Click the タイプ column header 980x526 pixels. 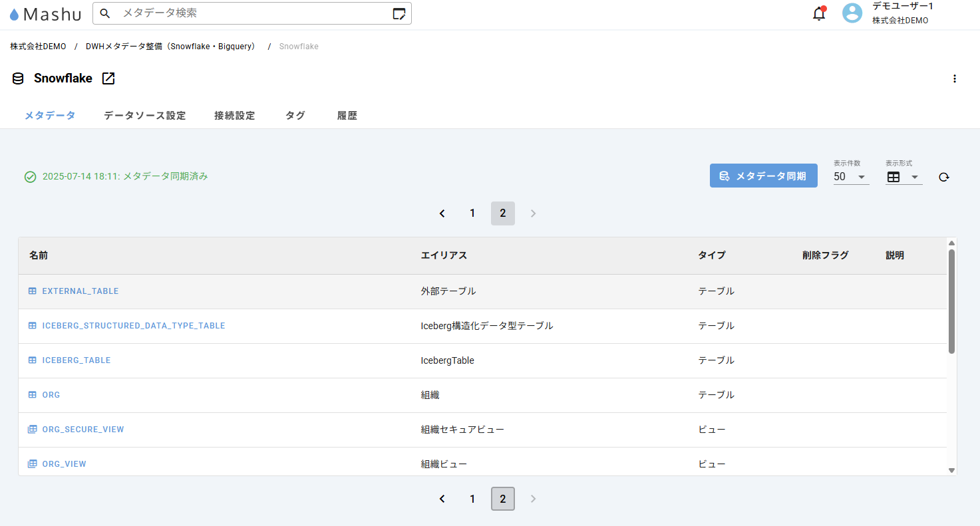pyautogui.click(x=711, y=255)
